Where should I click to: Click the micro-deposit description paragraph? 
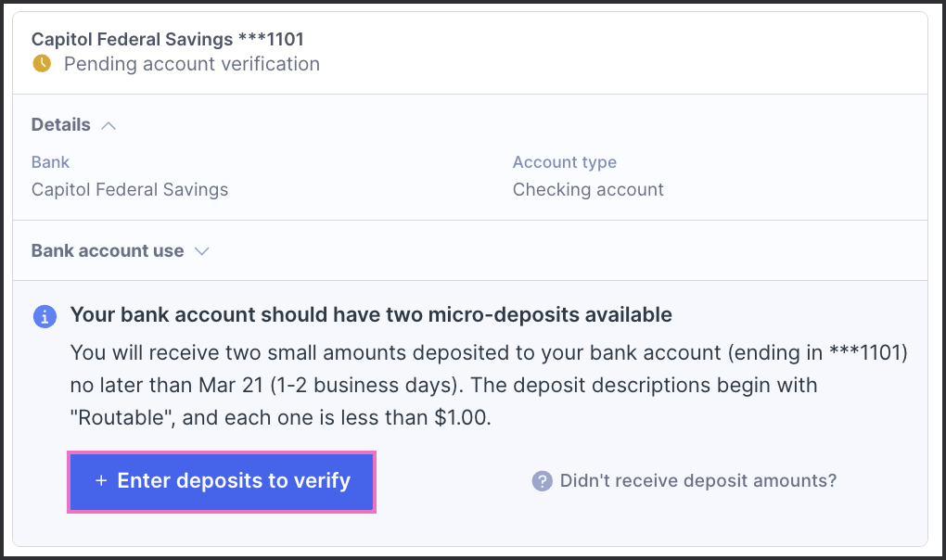pyautogui.click(x=489, y=385)
